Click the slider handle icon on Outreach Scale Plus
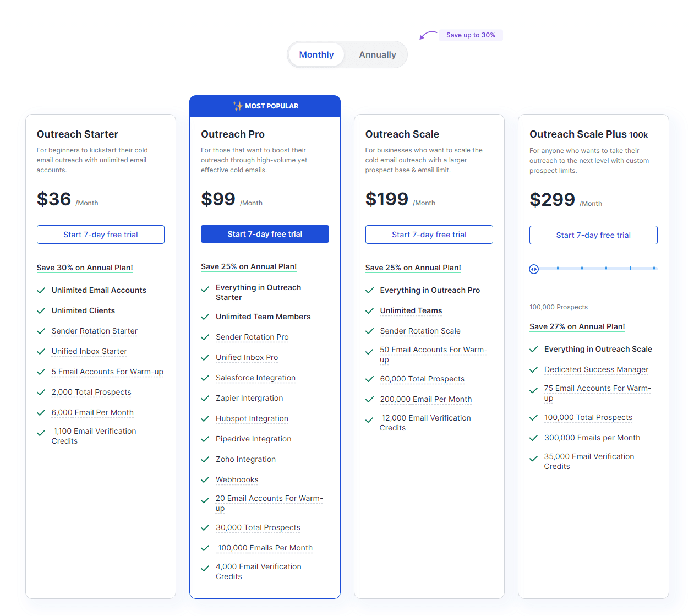 (x=534, y=269)
